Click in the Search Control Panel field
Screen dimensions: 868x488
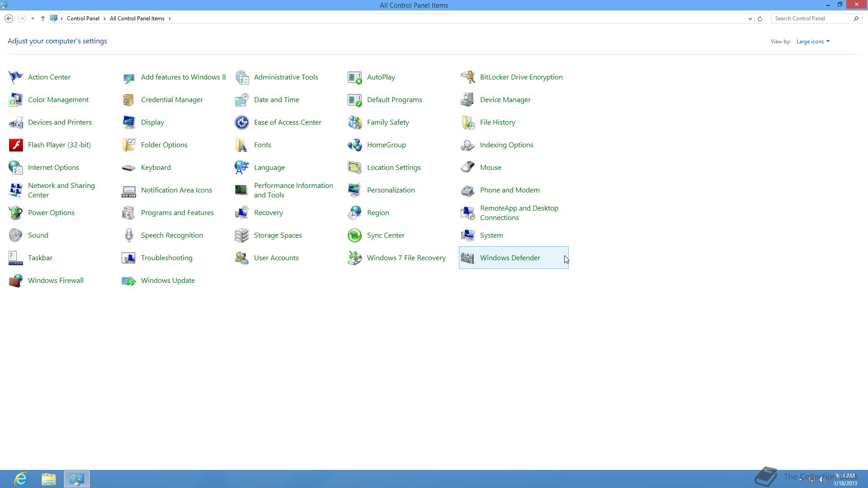(811, 19)
